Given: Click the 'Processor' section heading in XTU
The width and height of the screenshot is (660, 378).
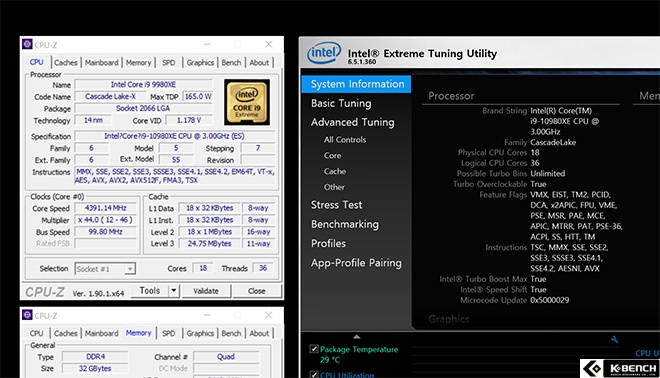Looking at the screenshot, I should point(451,96).
